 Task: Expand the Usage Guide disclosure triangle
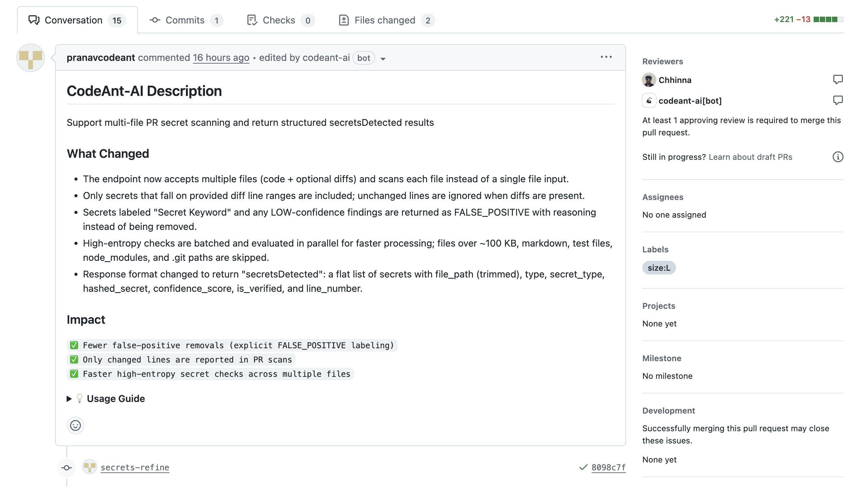[69, 399]
